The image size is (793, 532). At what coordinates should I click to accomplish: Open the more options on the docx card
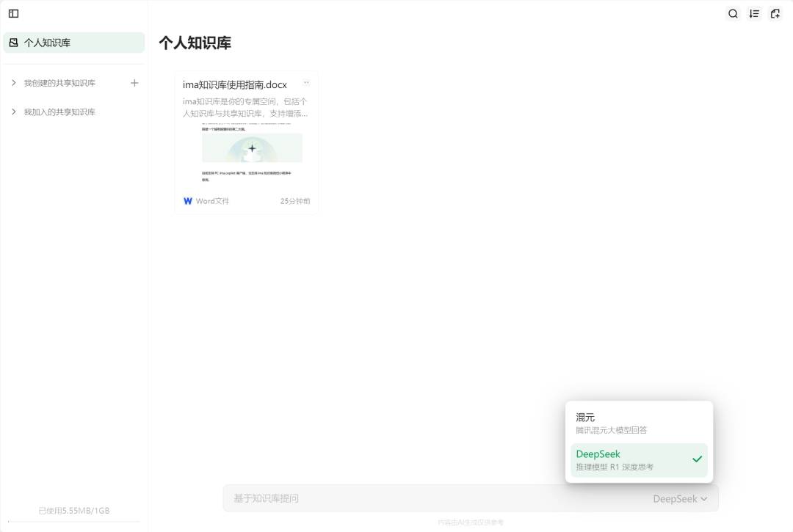306,82
